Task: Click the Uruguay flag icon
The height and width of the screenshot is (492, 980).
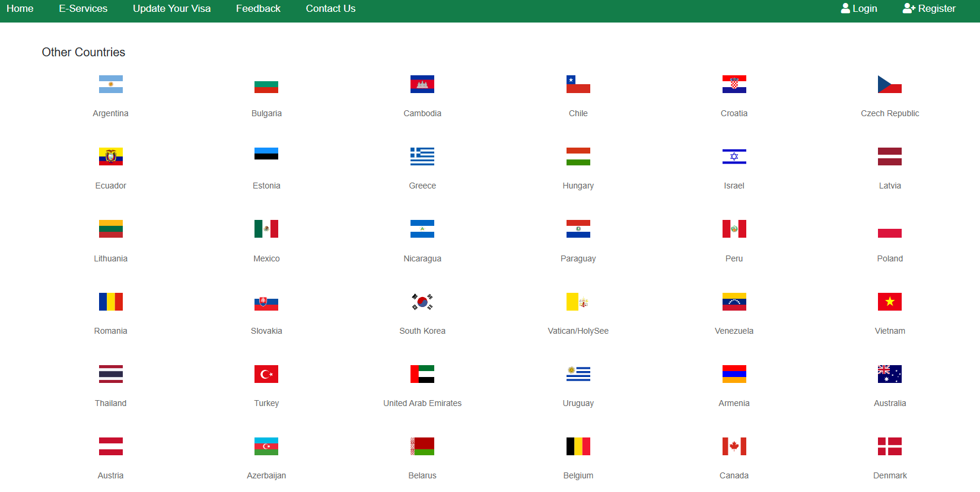Action: (x=578, y=374)
